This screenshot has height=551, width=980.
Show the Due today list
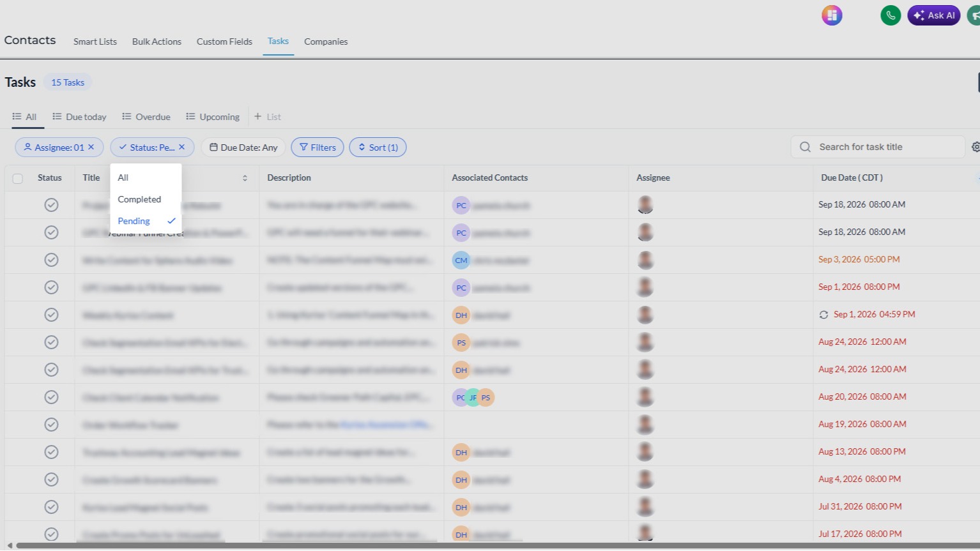(x=79, y=117)
